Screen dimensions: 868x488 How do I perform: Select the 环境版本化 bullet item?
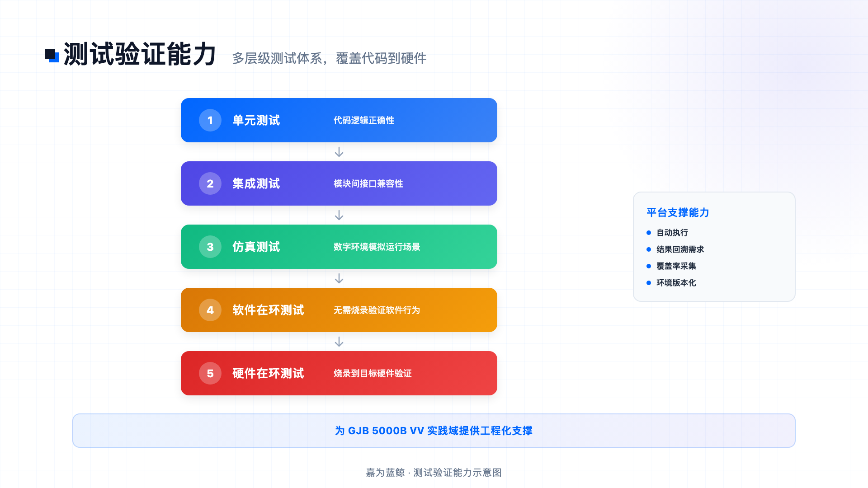click(x=671, y=283)
